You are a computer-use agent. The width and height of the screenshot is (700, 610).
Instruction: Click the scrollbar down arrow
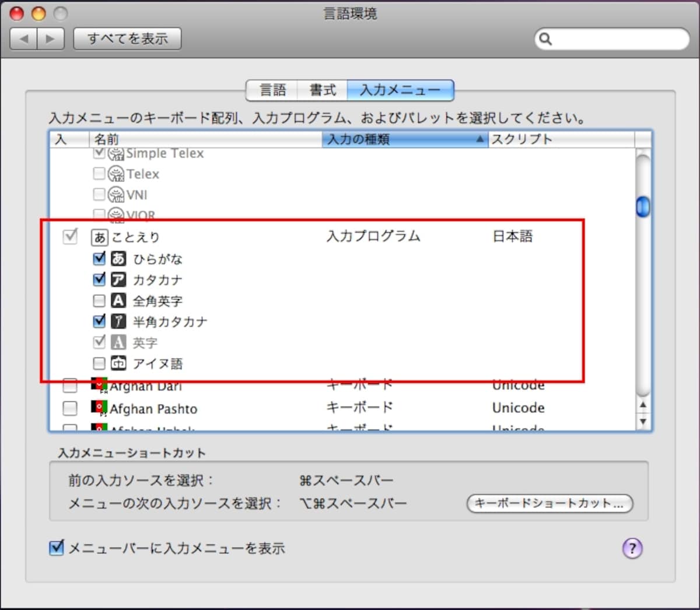643,421
